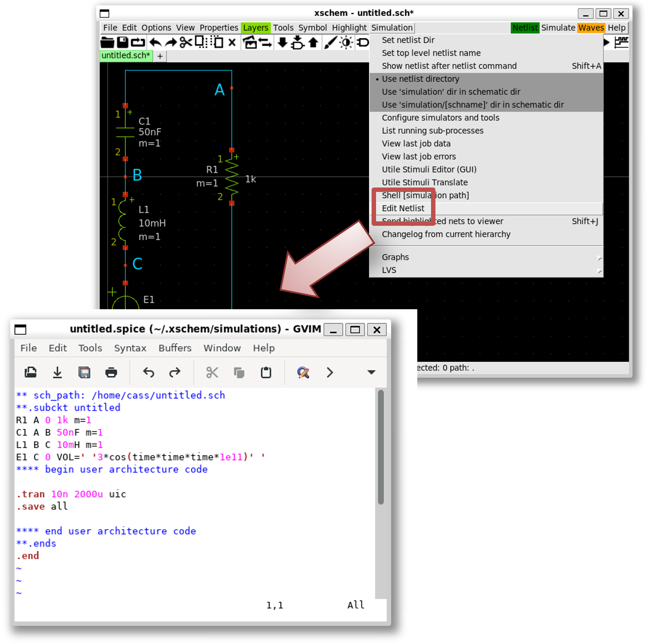This screenshot has width=649, height=644.
Task: Click the find and replace icon in GVIM
Action: coord(303,373)
